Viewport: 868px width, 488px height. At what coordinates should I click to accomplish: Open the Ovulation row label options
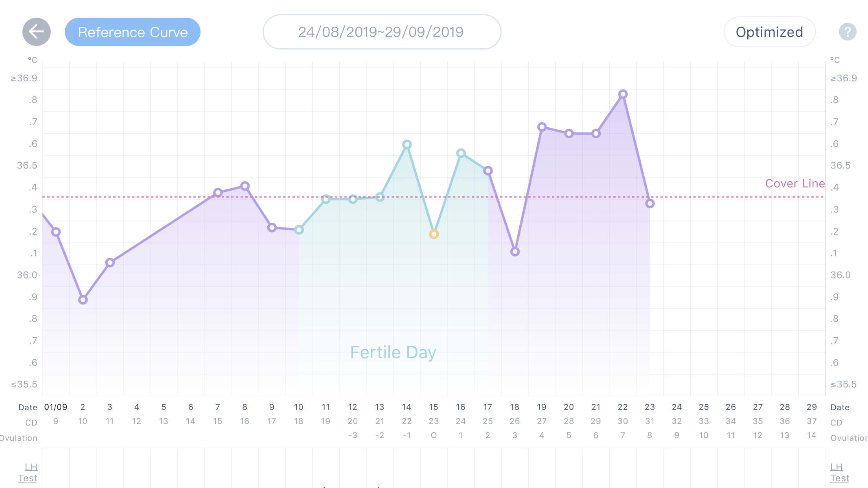click(18, 437)
